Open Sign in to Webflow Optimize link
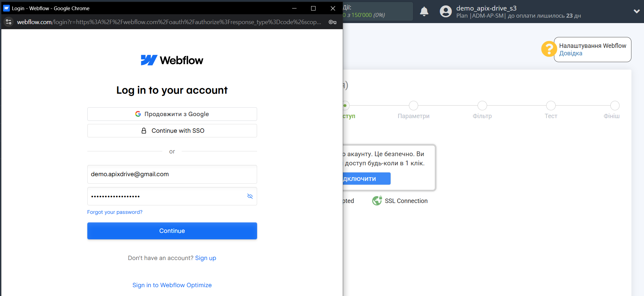The width and height of the screenshot is (644, 296). tap(172, 285)
